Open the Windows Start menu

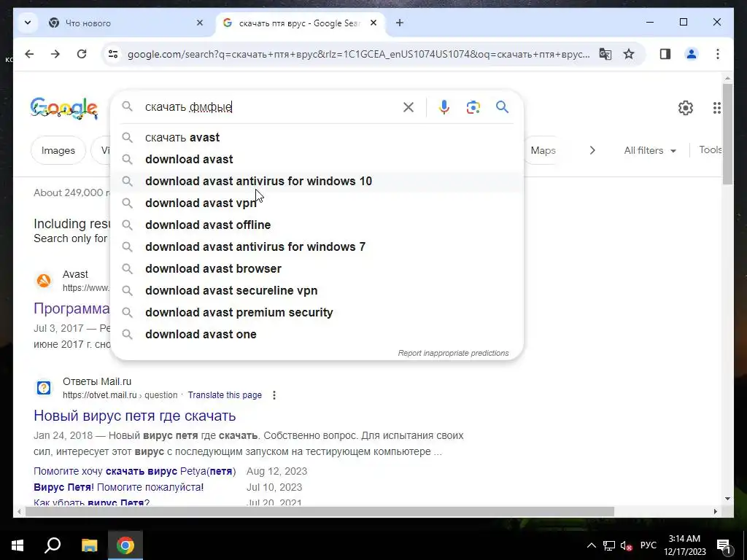click(x=18, y=545)
